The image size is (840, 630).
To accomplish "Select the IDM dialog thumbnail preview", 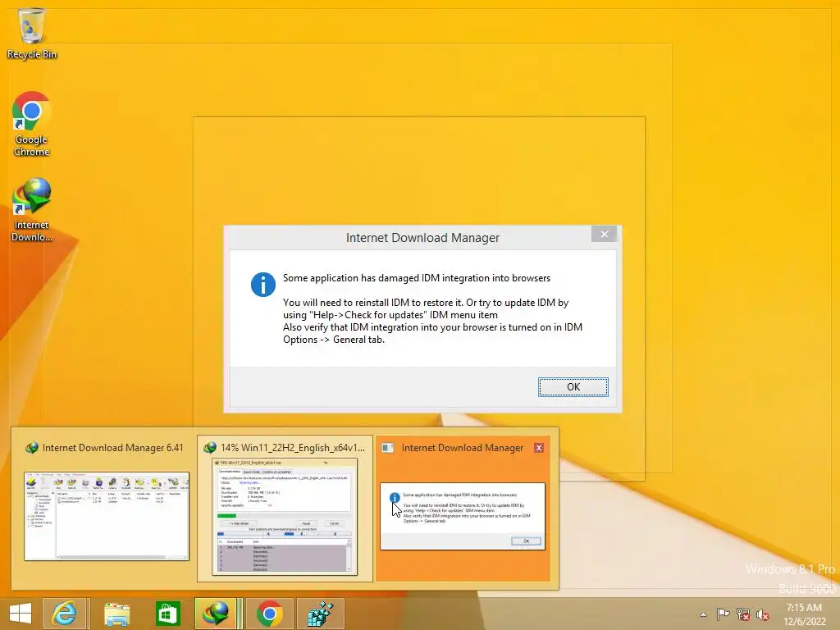I will pos(463,516).
